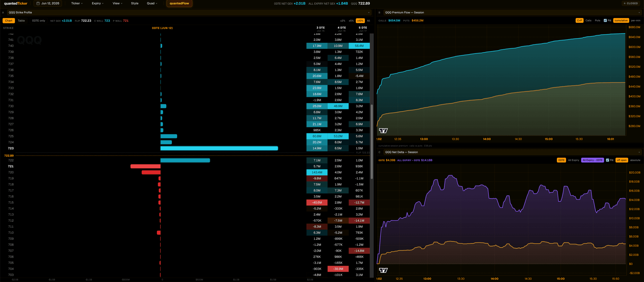The image size is (644, 282).
Task: Expand the QQQ Premium Flow — Session selector
Action: click(x=512, y=13)
